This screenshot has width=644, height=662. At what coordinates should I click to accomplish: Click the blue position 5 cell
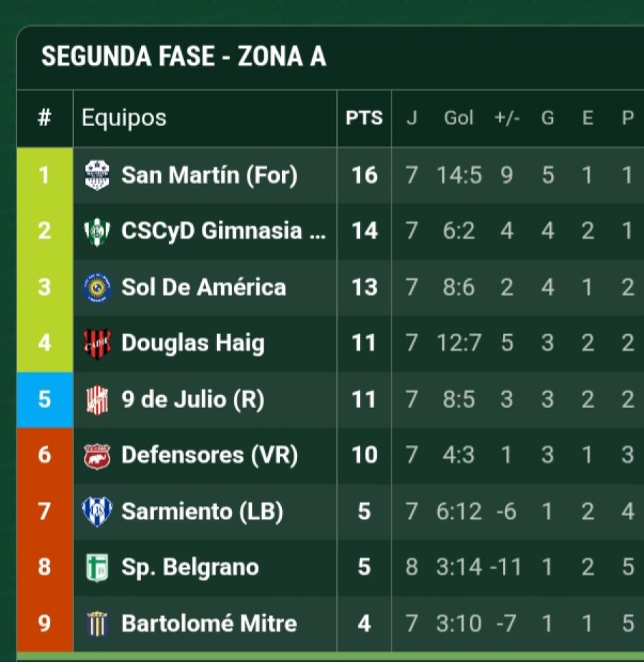[x=45, y=399]
